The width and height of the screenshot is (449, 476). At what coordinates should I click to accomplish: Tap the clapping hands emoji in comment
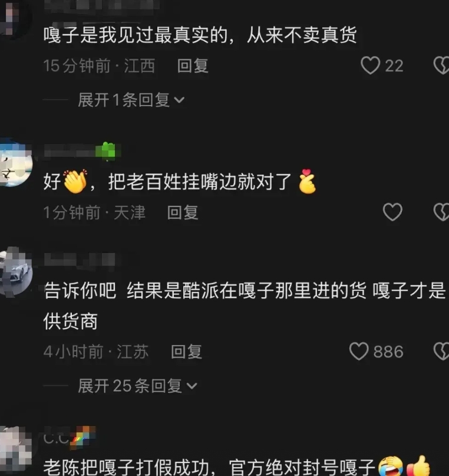(x=75, y=182)
